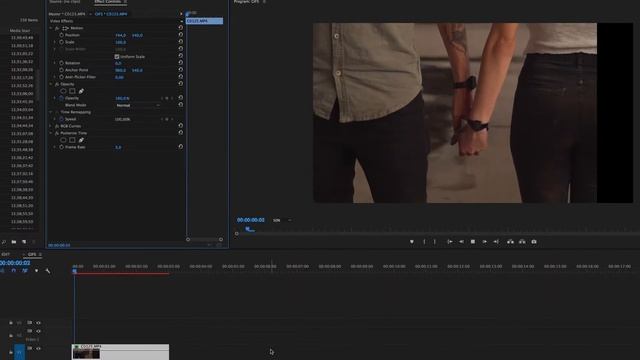Reset the Blend Mode parameter
Screen dimensions: 640x360
(180, 105)
